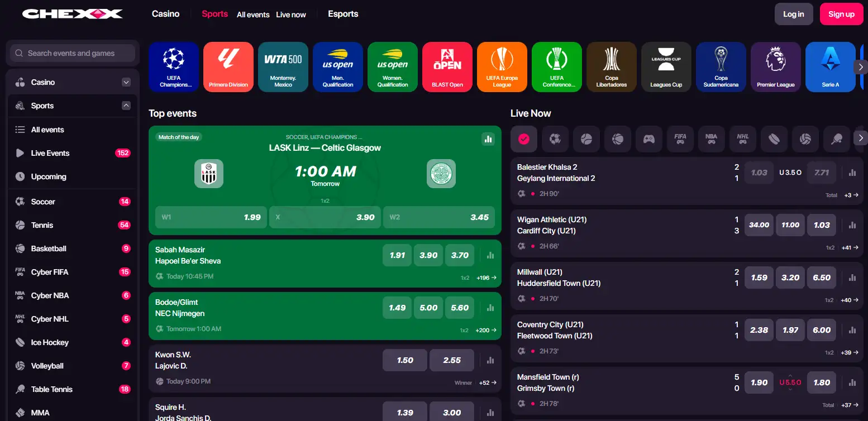
Task: Open stats for LASK Linz match
Action: 489,139
